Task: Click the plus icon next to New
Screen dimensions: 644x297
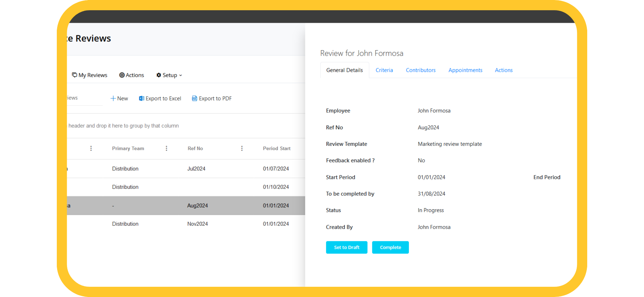Action: (x=113, y=98)
